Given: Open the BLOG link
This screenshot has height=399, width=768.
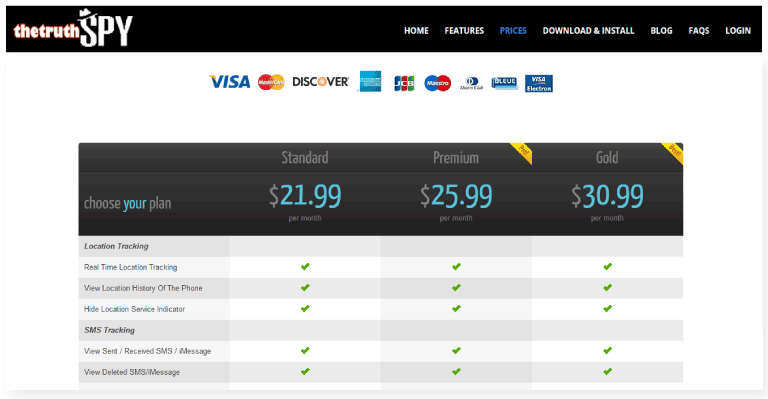Looking at the screenshot, I should 661,31.
